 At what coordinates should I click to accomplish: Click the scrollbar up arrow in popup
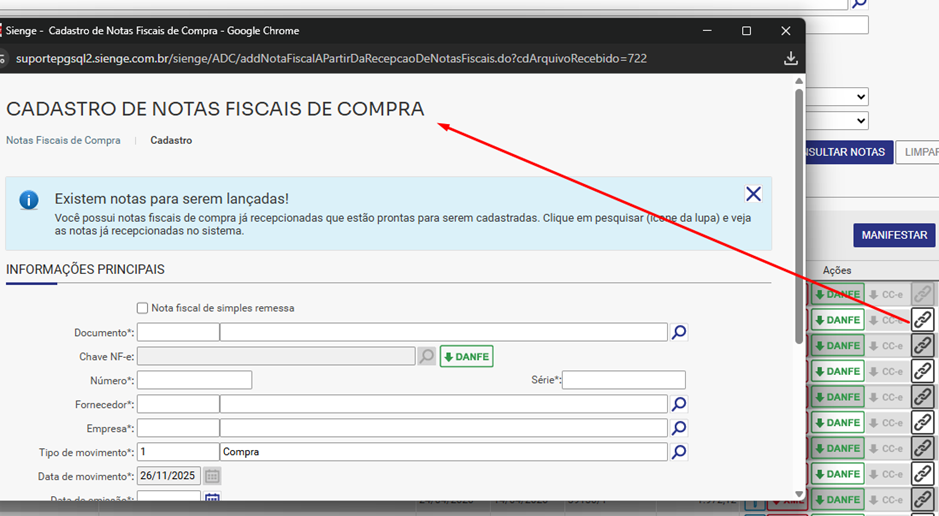(x=798, y=81)
